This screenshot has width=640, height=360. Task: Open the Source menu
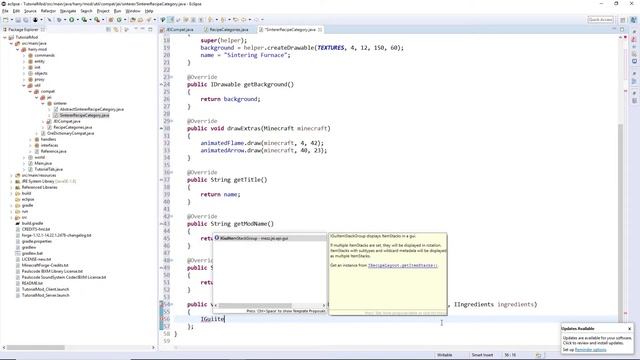point(30,11)
